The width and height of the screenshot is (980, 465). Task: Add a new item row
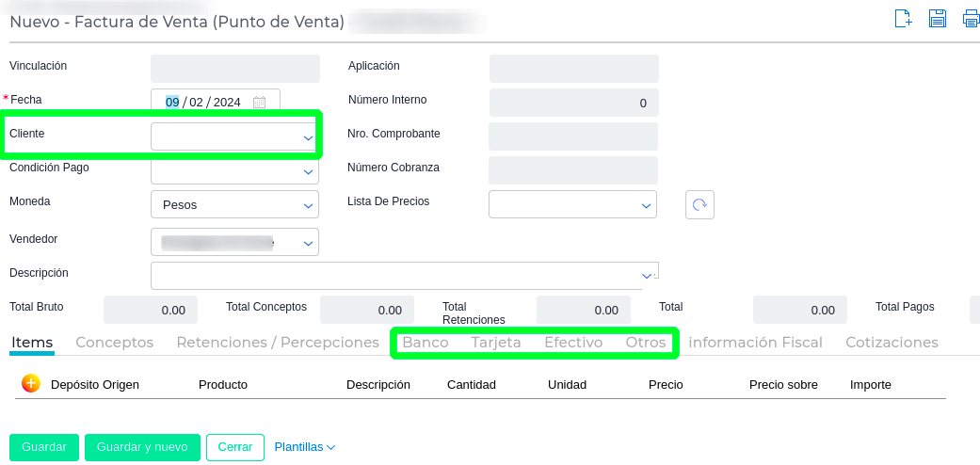point(31,384)
